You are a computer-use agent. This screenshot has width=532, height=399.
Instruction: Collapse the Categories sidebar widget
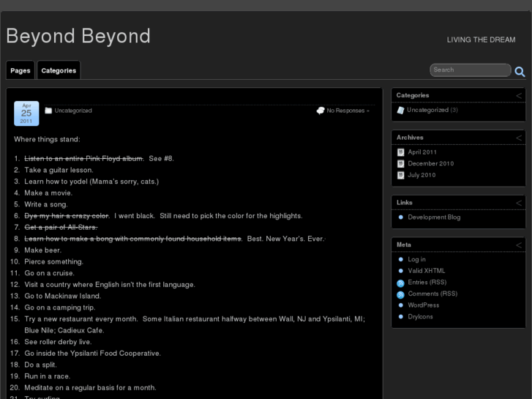[519, 95]
